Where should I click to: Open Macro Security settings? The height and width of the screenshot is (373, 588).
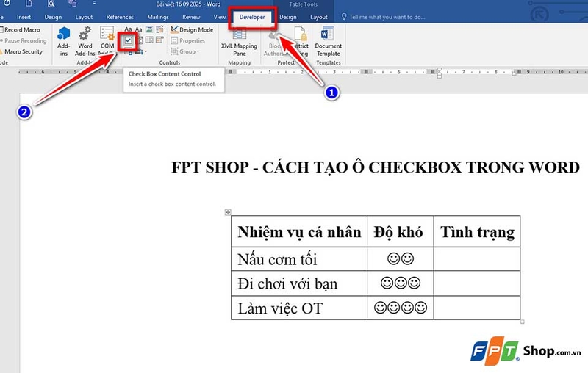21,51
